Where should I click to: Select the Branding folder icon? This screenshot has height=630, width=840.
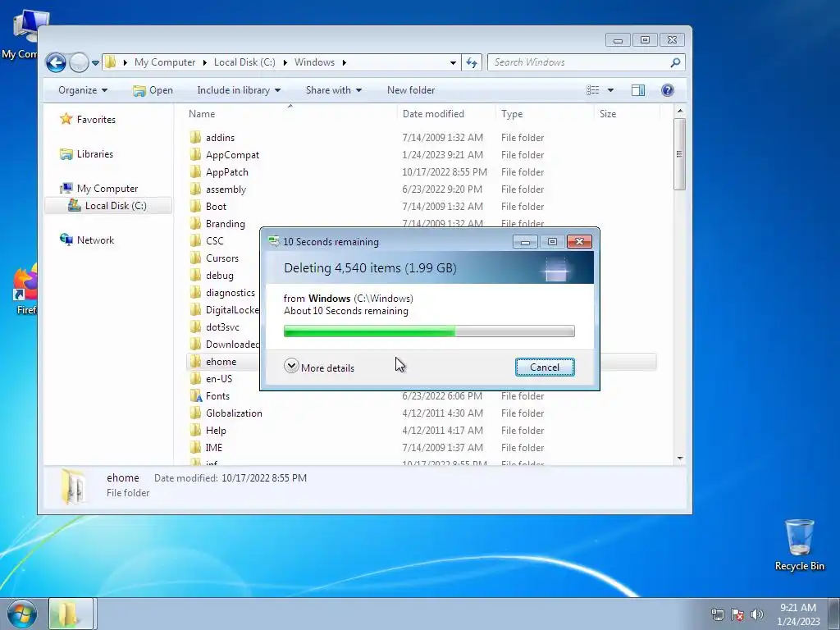tap(196, 223)
